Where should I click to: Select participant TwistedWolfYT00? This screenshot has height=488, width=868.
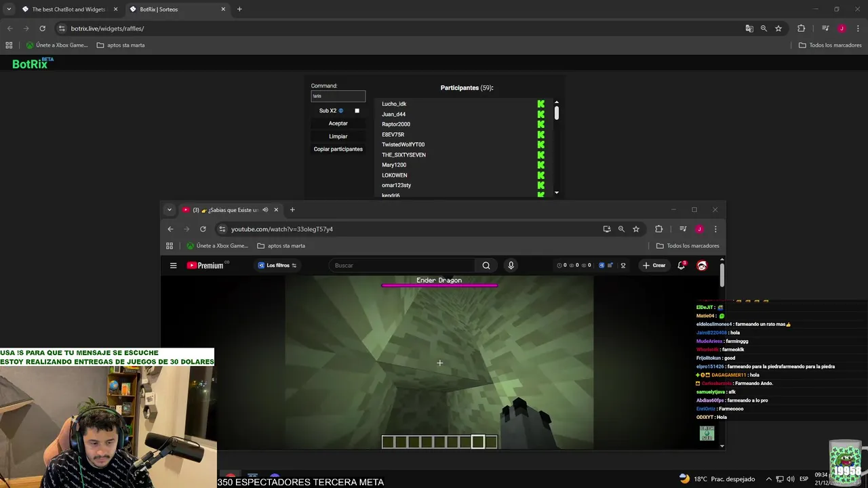(x=403, y=144)
